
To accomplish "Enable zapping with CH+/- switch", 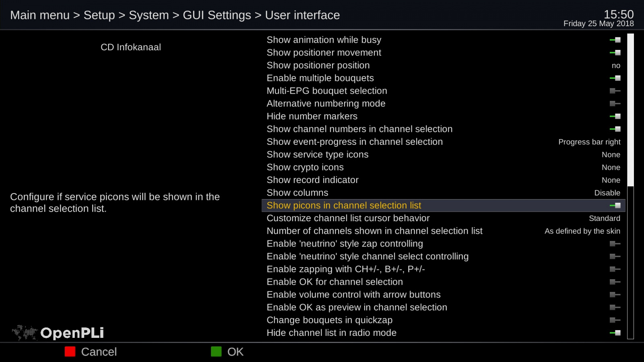I will click(x=615, y=269).
